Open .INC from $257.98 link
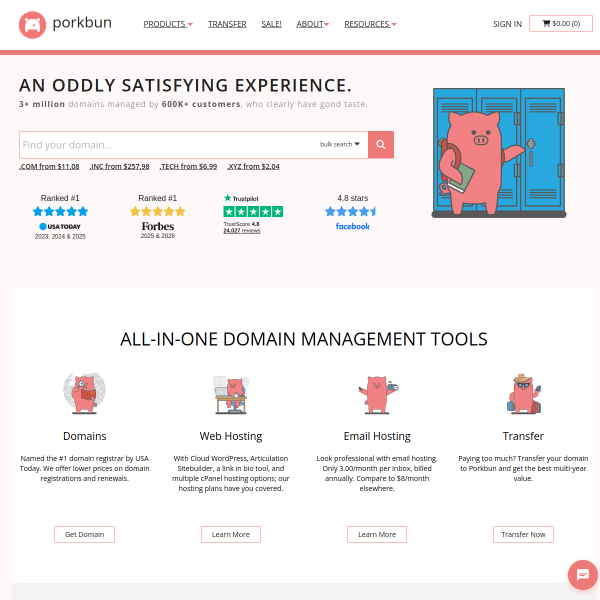The width and height of the screenshot is (600, 600). click(119, 166)
